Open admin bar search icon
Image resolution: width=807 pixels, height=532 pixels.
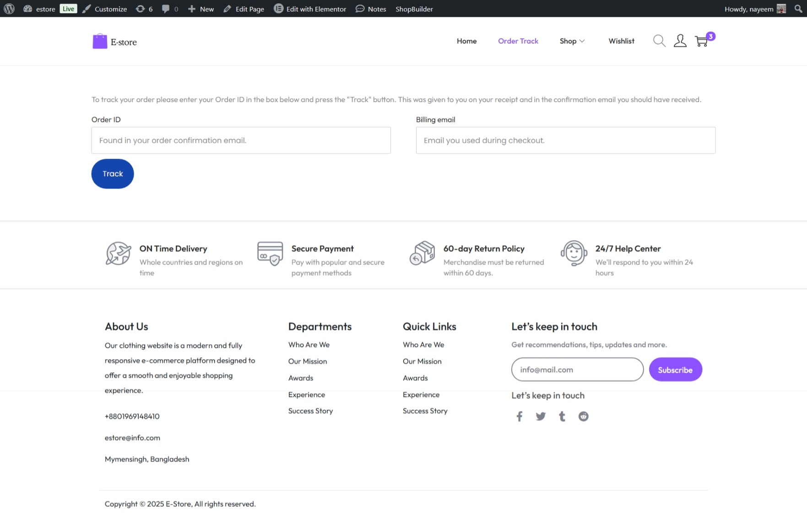pos(798,9)
